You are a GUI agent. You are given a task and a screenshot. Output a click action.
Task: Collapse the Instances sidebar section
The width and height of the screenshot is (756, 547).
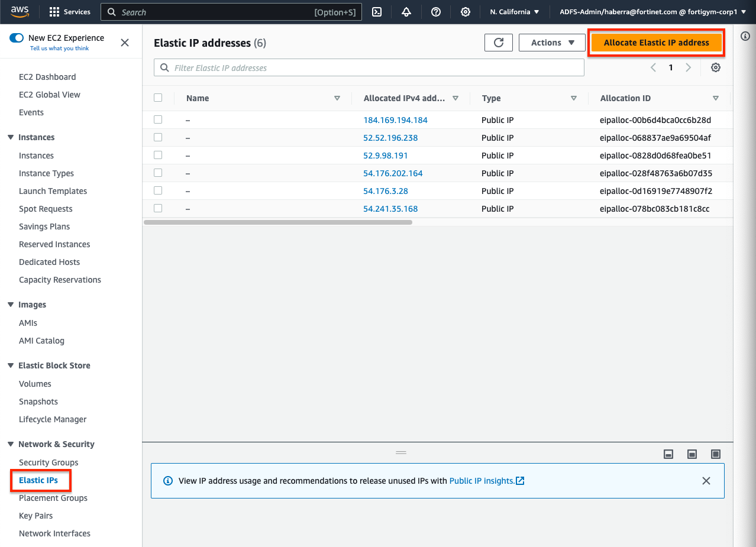11,137
